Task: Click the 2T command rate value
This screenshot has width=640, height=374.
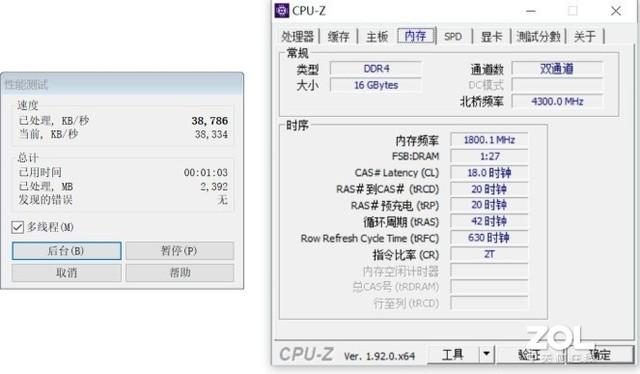Action: coord(489,254)
